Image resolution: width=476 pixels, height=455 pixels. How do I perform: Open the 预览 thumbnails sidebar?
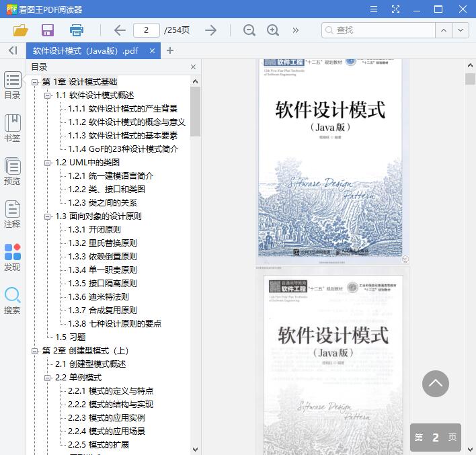pyautogui.click(x=13, y=171)
